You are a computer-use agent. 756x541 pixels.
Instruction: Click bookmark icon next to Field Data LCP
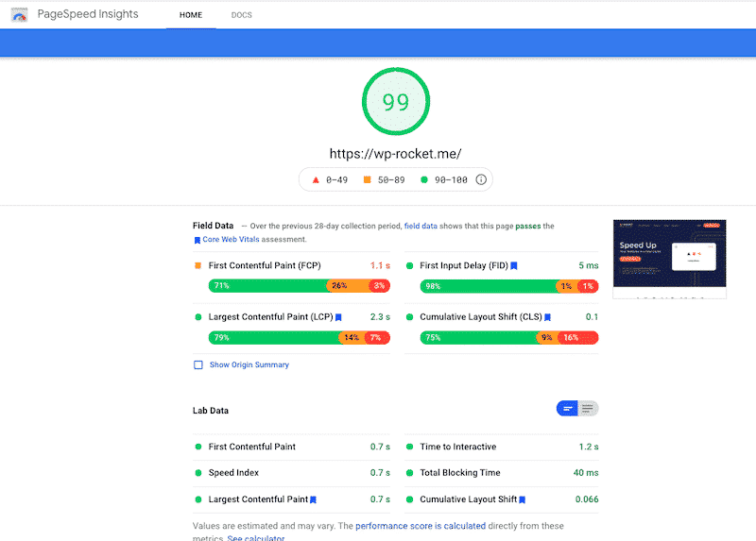coord(338,317)
